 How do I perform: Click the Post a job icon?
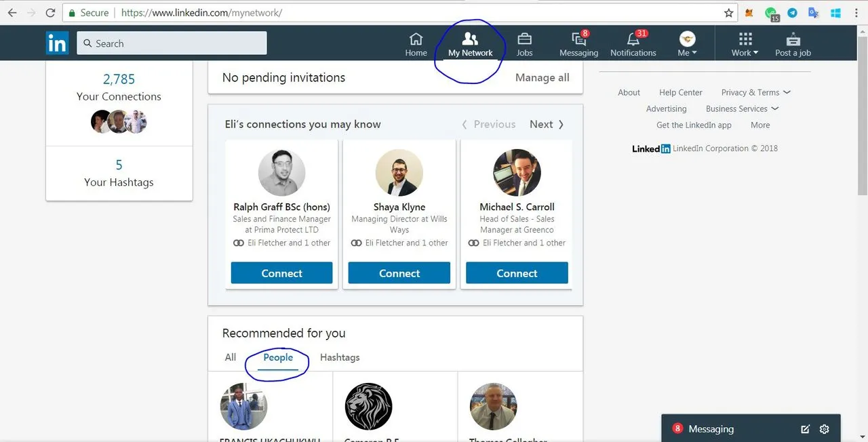pos(793,44)
